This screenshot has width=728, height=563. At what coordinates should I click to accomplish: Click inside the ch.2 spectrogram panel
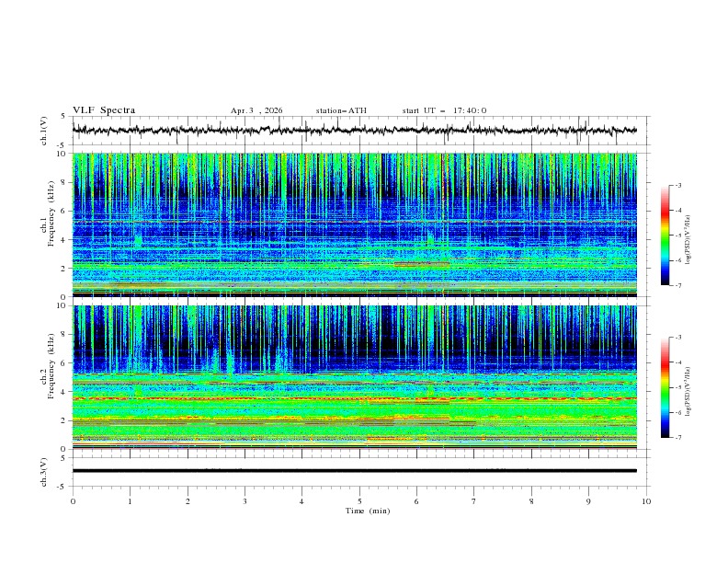point(354,377)
